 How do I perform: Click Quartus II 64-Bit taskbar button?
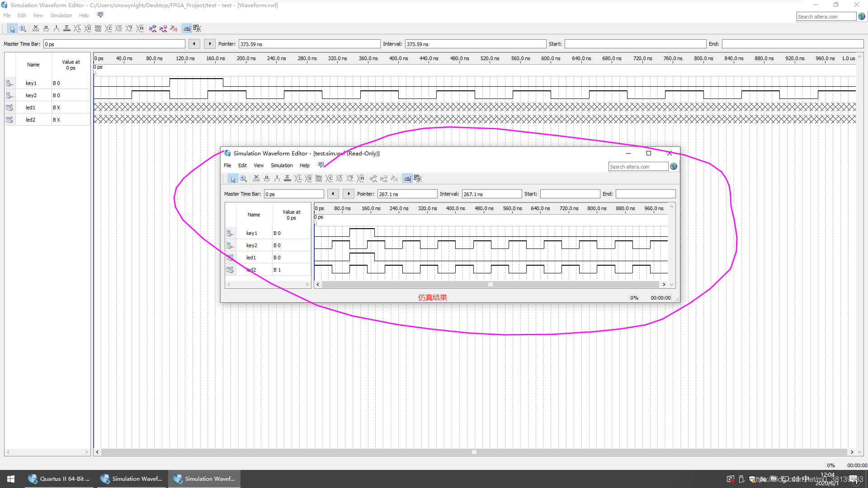(59, 479)
